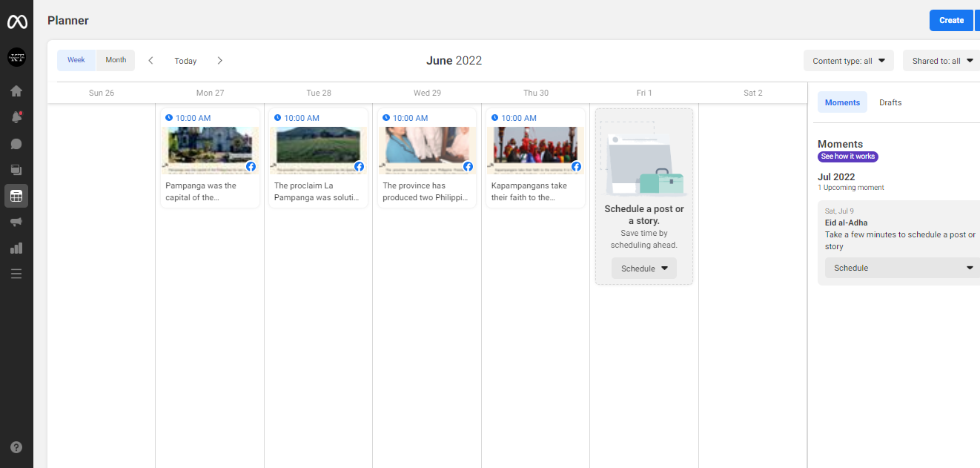
Task: Click the Fri 1 column header
Action: pos(644,93)
